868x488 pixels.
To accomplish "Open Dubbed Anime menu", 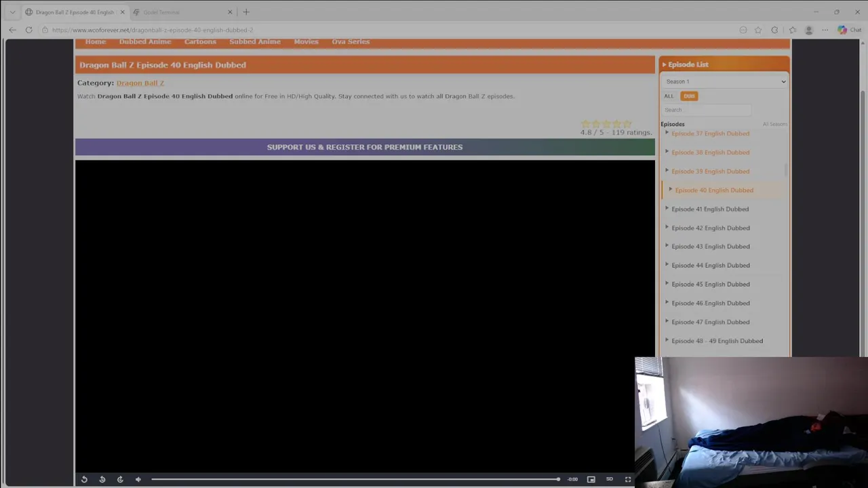I will [145, 42].
